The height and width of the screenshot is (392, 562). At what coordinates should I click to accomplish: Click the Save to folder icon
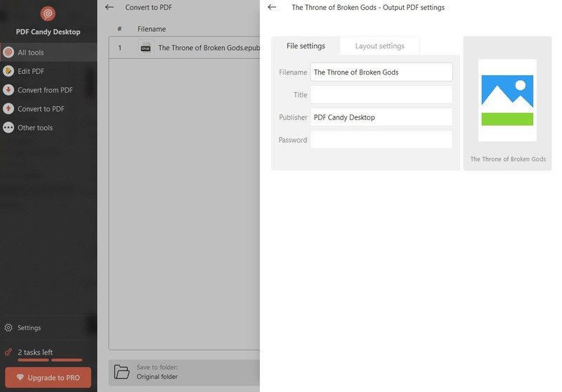tap(122, 372)
